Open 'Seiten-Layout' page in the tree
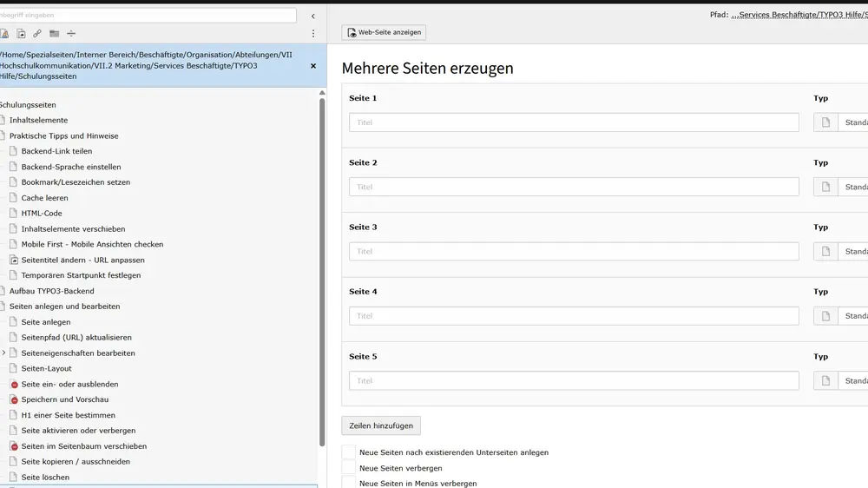 (x=46, y=368)
